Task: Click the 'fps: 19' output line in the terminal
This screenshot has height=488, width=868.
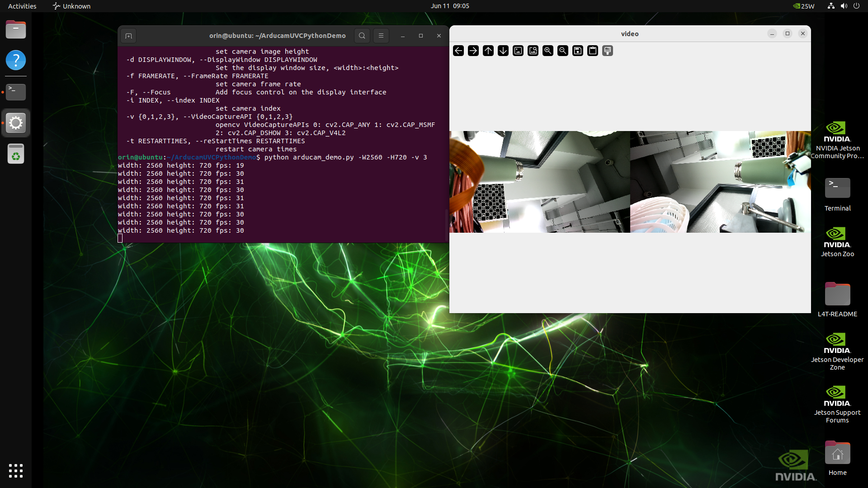Action: [181, 165]
